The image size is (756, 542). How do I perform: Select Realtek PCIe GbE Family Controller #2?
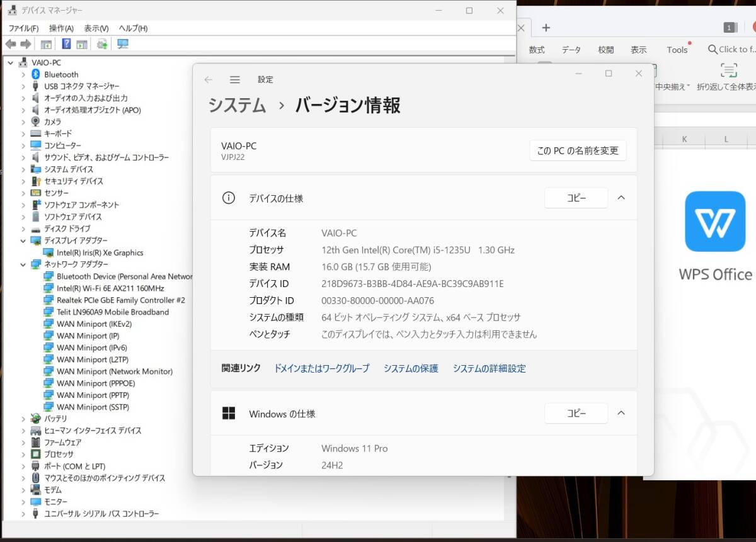pos(121,300)
